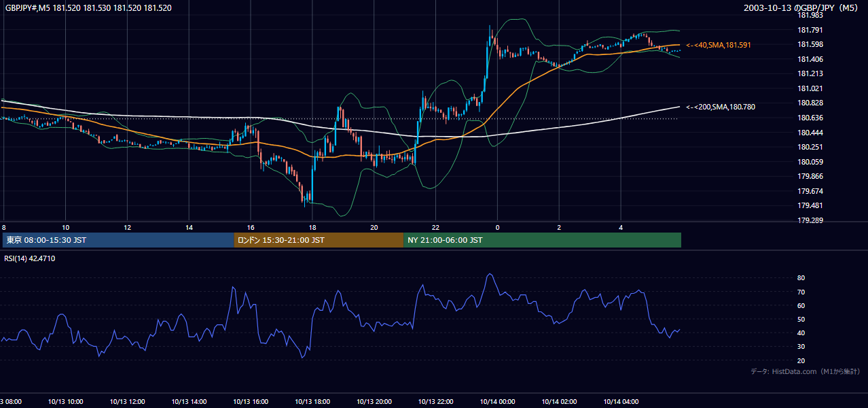Click hour 10 on the price chart time axis
Viewport: 868px width, 408px height.
coord(65,227)
